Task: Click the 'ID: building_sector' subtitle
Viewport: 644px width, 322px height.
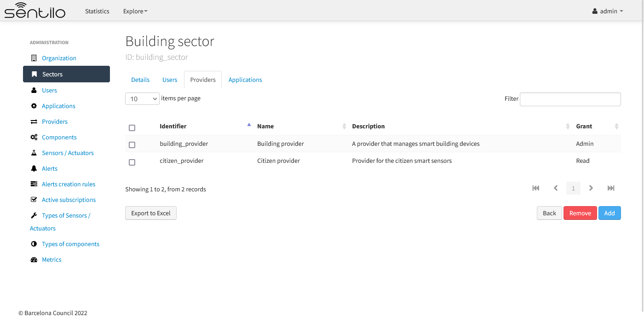Action: tap(157, 57)
